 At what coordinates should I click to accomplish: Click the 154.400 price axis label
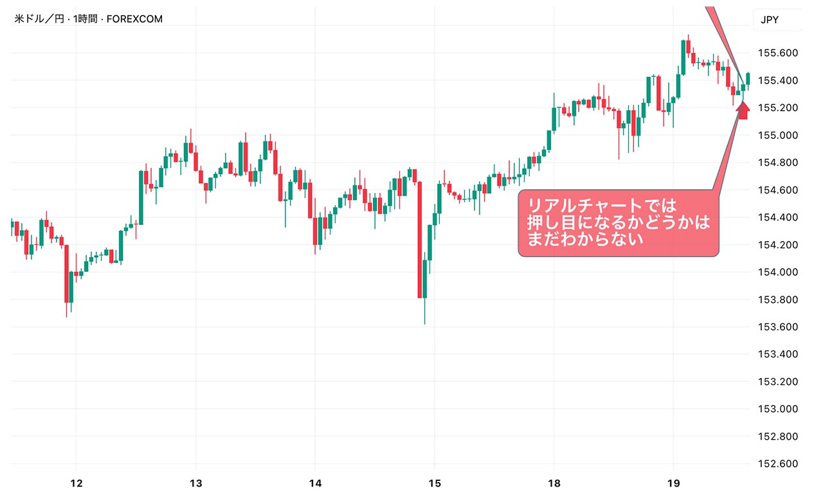coord(777,217)
